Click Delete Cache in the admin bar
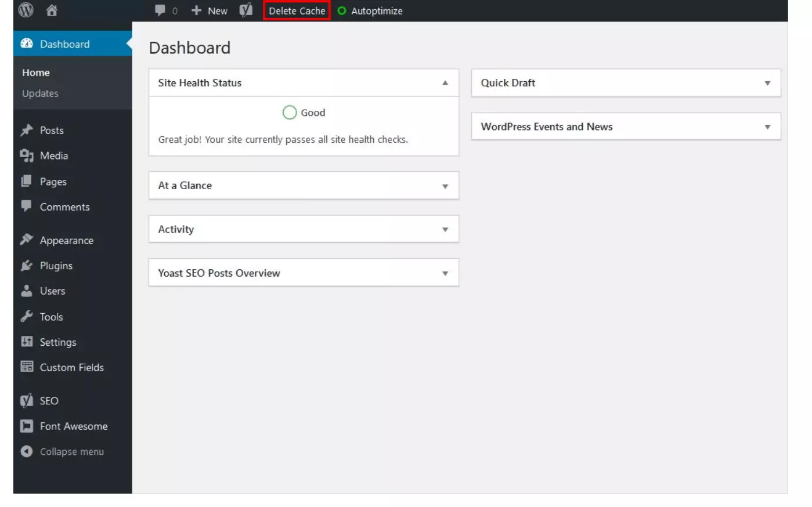 [297, 10]
